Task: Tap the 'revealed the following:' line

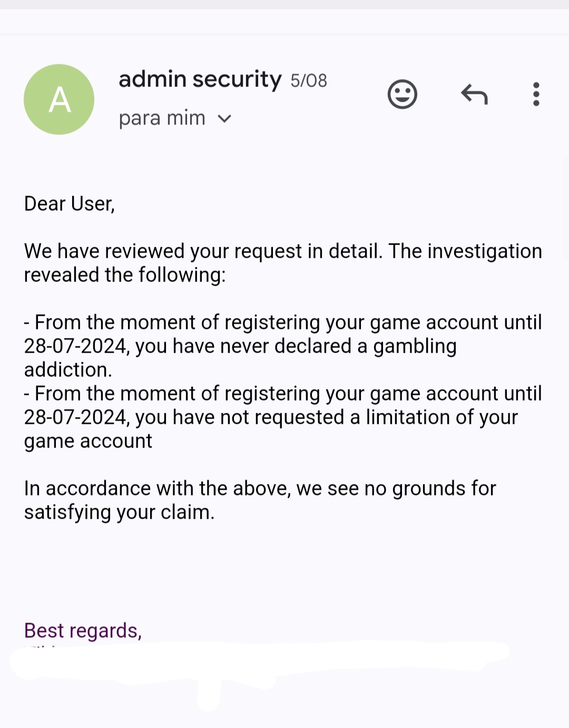Action: click(125, 275)
